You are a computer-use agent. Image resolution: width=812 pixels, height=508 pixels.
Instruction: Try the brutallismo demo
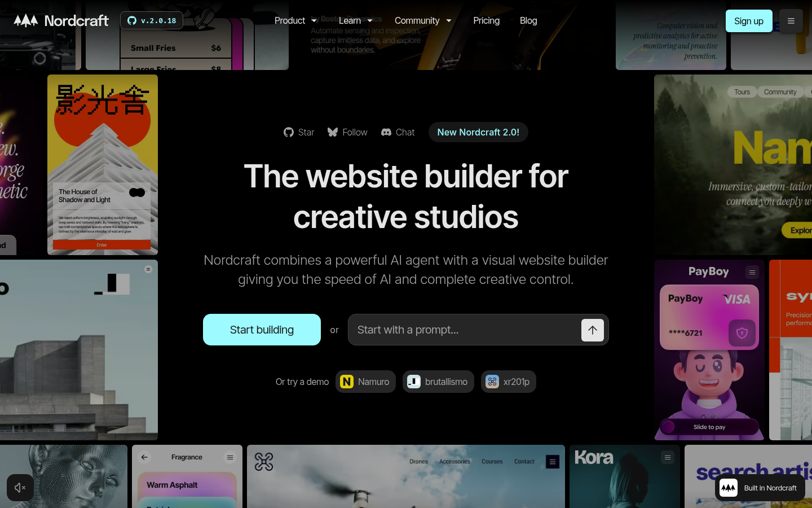click(438, 382)
